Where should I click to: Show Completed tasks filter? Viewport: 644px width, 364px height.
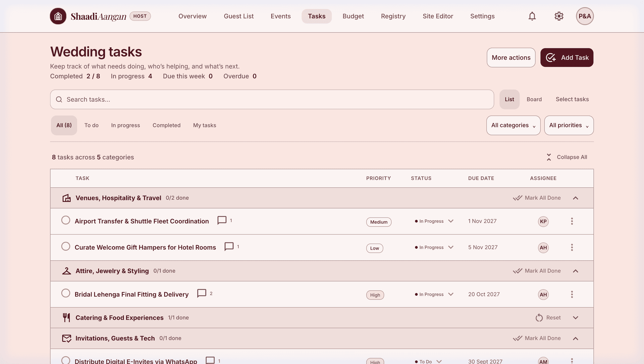[166, 125]
